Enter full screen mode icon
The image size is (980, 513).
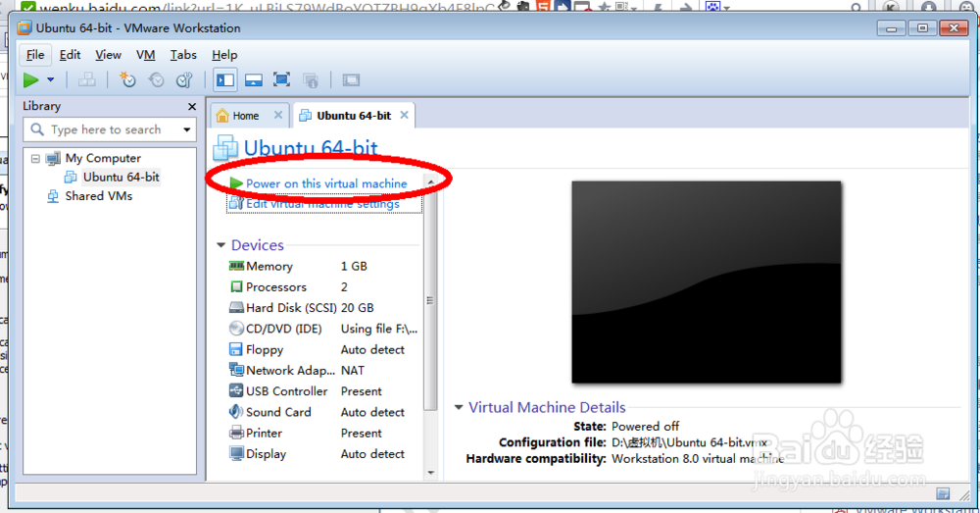(x=282, y=80)
